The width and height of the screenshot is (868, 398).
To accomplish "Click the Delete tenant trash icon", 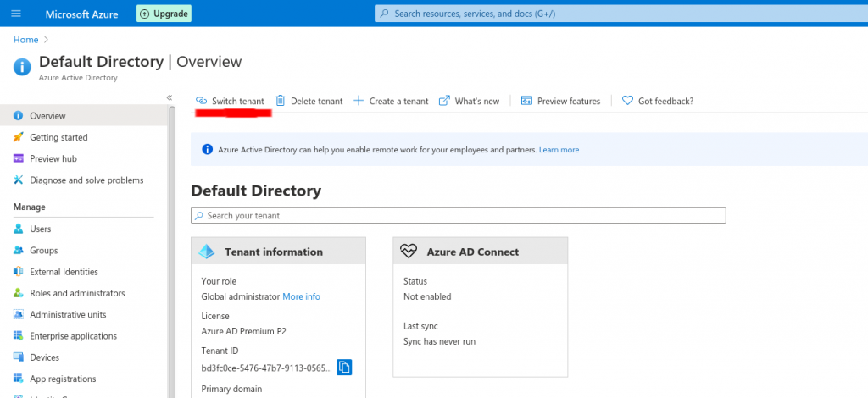I will [280, 101].
